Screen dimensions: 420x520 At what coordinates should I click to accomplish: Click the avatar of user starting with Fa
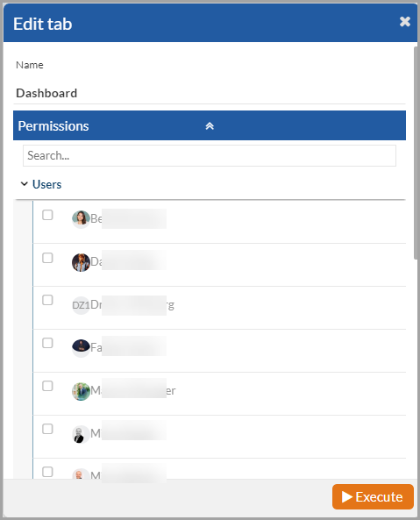[x=81, y=347]
